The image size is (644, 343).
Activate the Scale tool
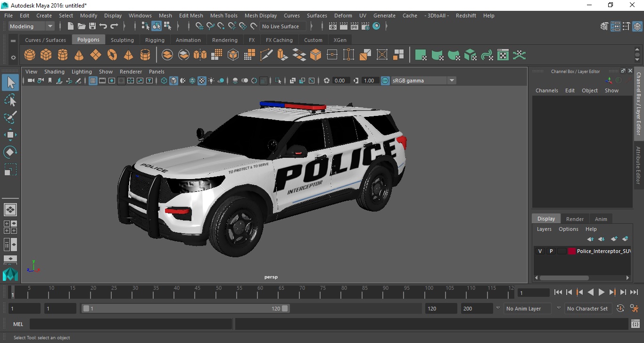[10, 170]
